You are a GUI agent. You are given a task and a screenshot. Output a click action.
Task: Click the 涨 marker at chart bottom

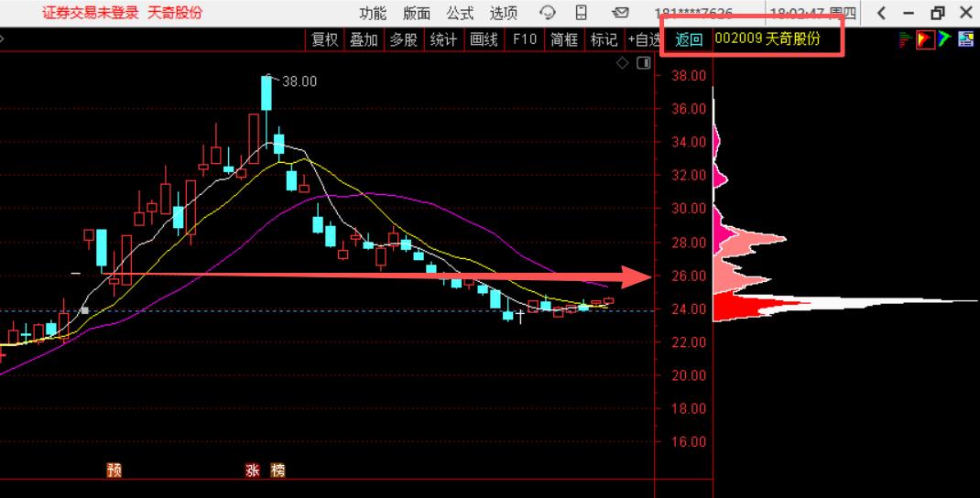click(253, 470)
